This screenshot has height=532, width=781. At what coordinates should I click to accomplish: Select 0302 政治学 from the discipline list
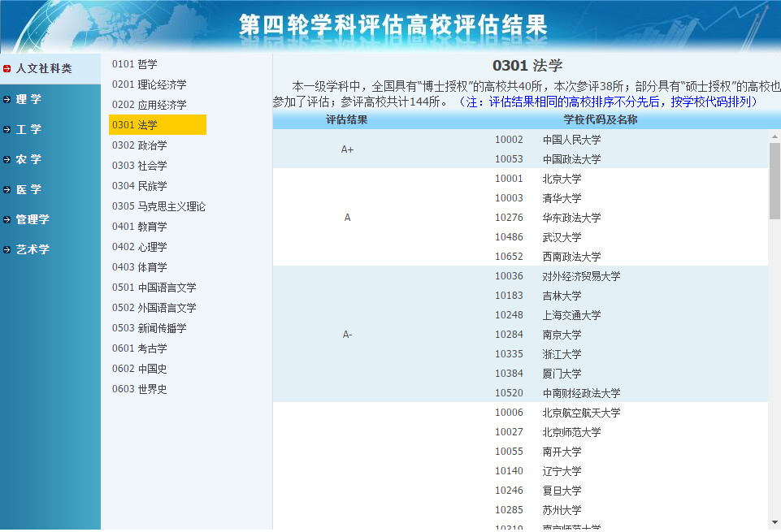coord(140,145)
